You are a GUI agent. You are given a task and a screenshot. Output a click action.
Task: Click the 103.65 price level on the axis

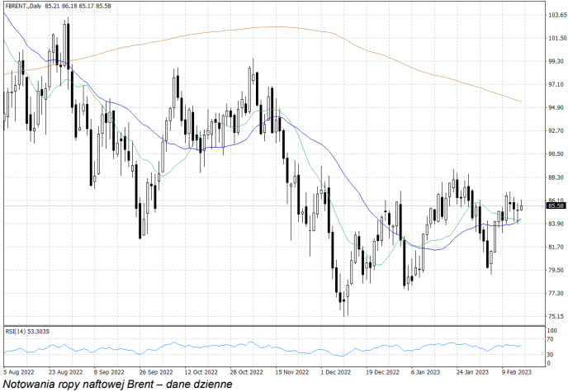pos(535,15)
